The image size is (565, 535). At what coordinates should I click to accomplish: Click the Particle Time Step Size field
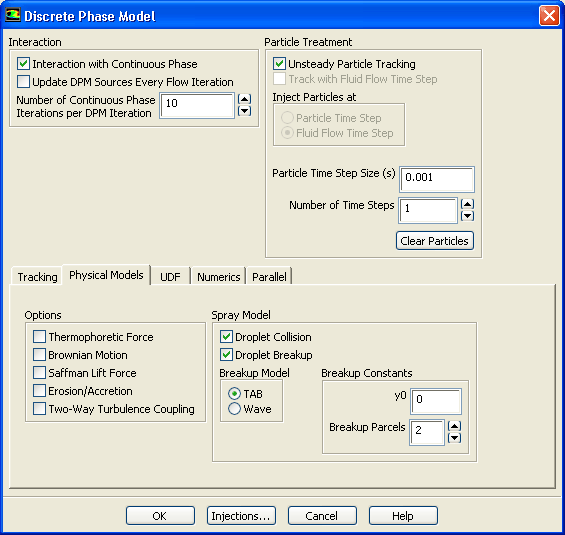point(437,179)
